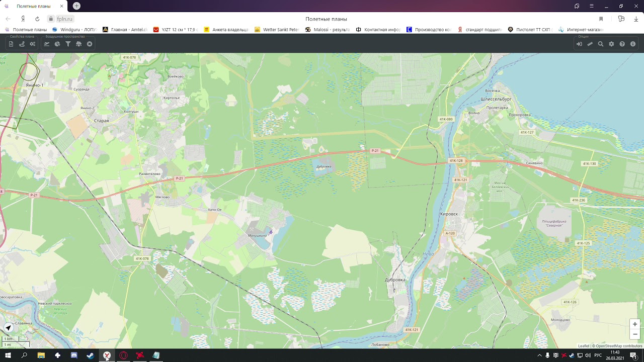Open the plan document properties icon
Viewport: 644px width, 362px height.
(11, 44)
